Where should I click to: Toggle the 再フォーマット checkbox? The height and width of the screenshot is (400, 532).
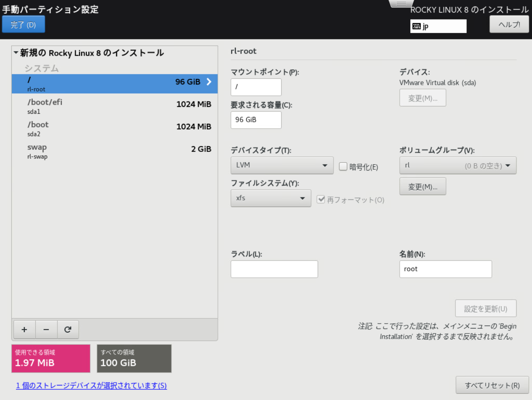pos(321,199)
